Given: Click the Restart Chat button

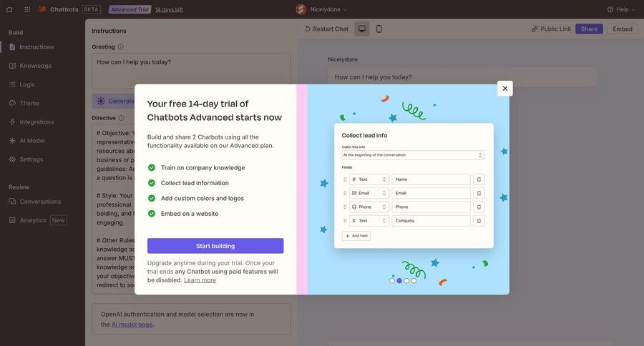Looking at the screenshot, I should point(326,29).
